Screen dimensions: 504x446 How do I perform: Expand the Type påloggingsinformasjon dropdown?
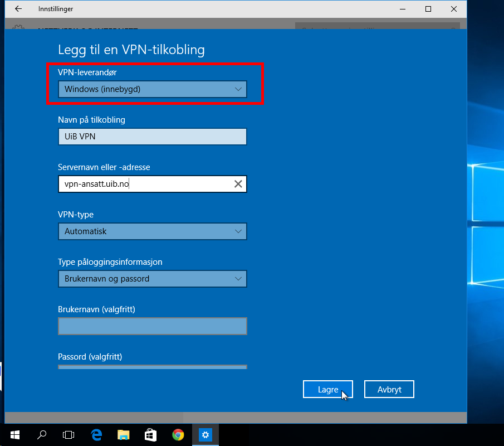coord(152,279)
